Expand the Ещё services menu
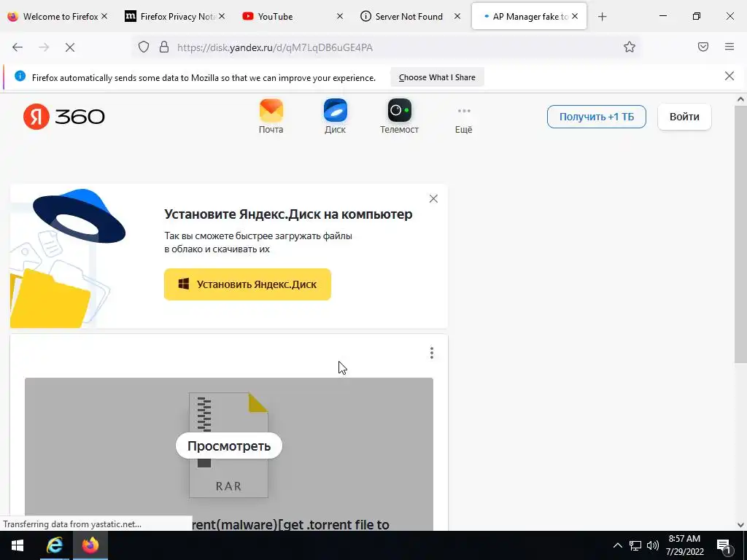The width and height of the screenshot is (747, 560). coord(463,119)
